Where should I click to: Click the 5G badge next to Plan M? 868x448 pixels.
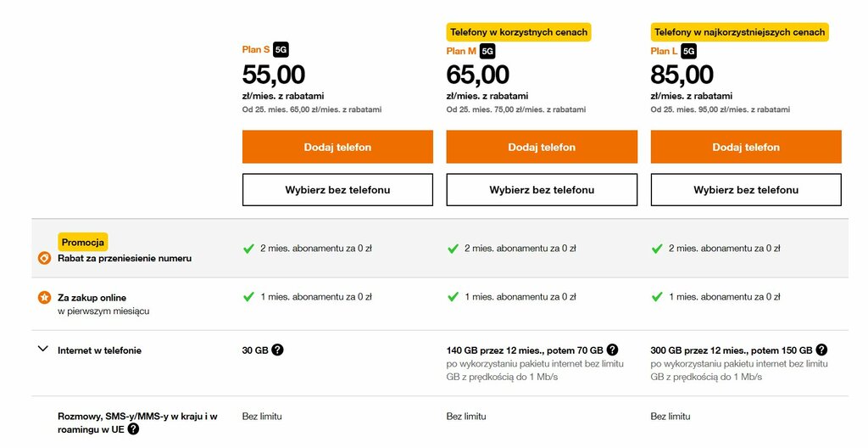[487, 51]
